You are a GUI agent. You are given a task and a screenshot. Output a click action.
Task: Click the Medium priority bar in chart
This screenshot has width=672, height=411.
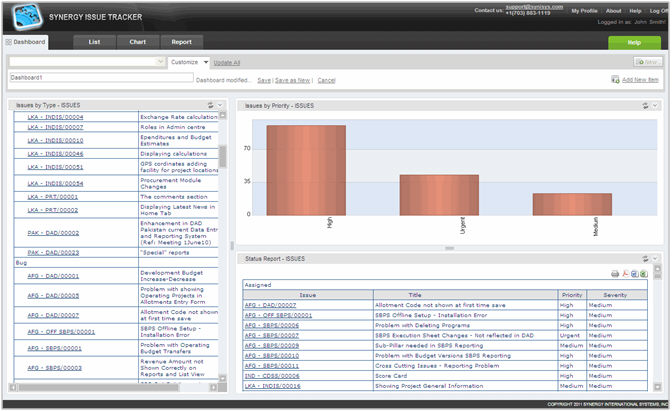(572, 204)
